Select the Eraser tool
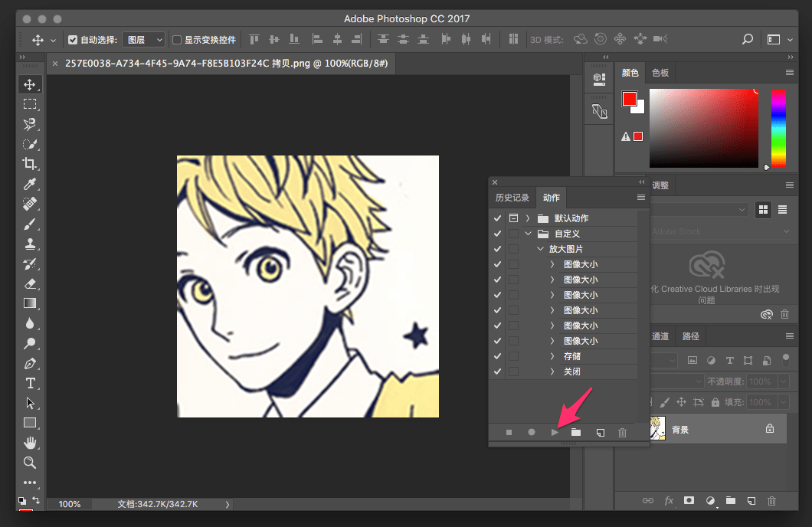This screenshot has height=527, width=812. [30, 283]
